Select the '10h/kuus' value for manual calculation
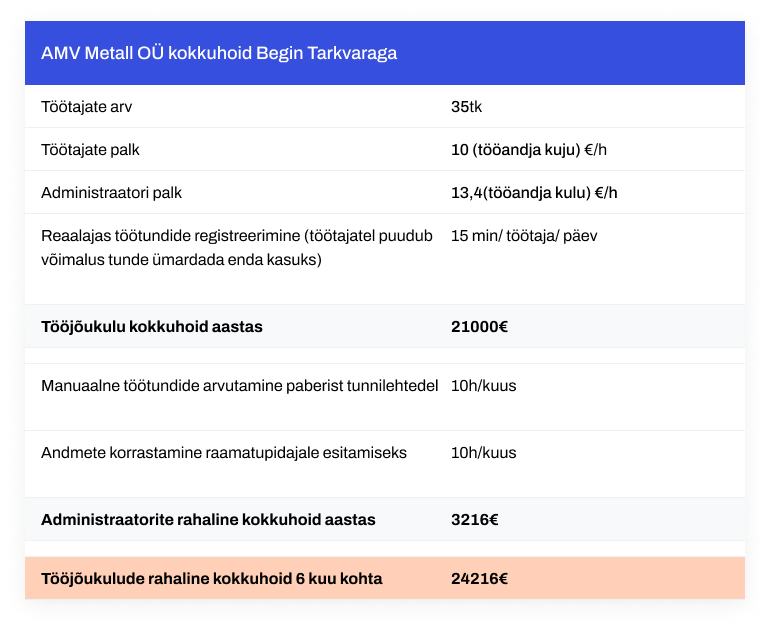Image resolution: width=770 pixels, height=629 pixels. (x=484, y=385)
